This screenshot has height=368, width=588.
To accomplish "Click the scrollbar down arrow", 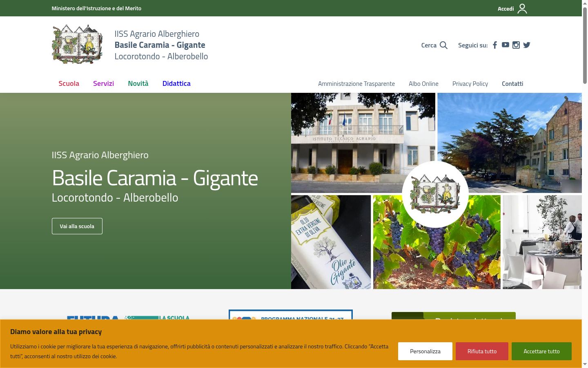I will pos(585,364).
